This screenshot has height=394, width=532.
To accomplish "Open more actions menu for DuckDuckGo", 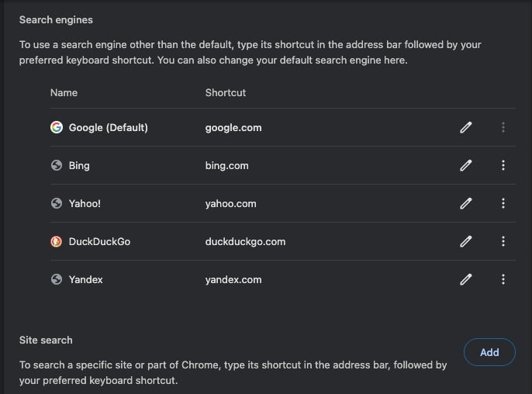I will tap(503, 241).
